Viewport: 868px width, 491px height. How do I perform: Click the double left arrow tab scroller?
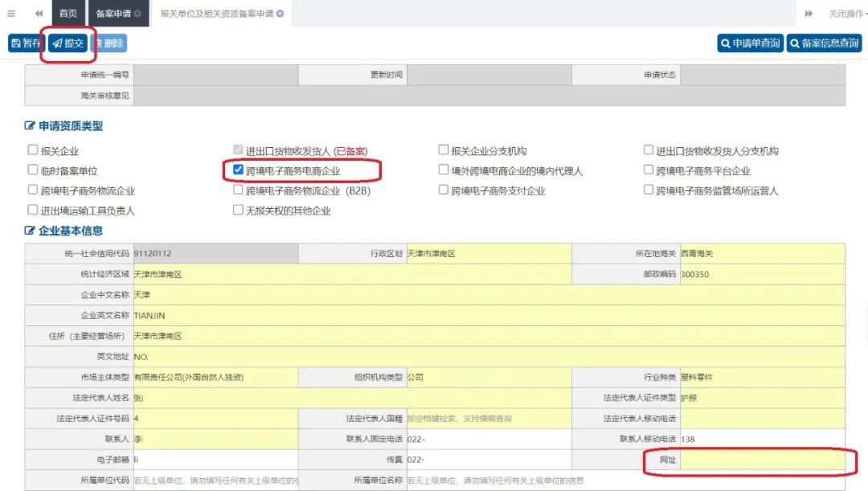pos(39,14)
